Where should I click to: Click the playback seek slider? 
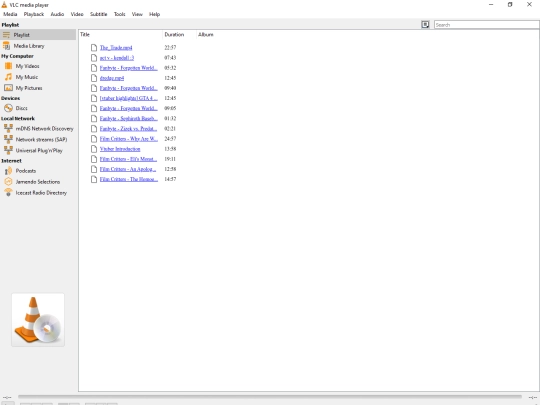point(270,397)
